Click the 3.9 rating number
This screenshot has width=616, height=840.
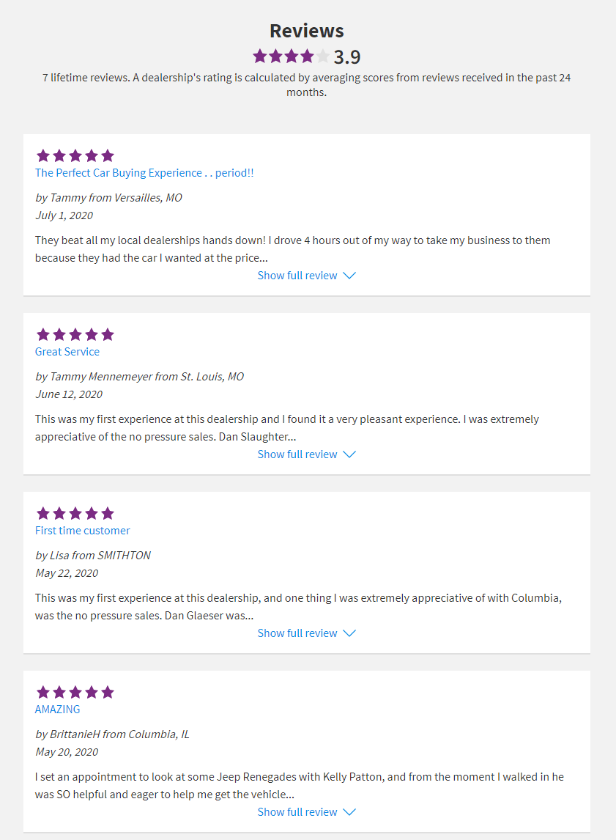347,57
